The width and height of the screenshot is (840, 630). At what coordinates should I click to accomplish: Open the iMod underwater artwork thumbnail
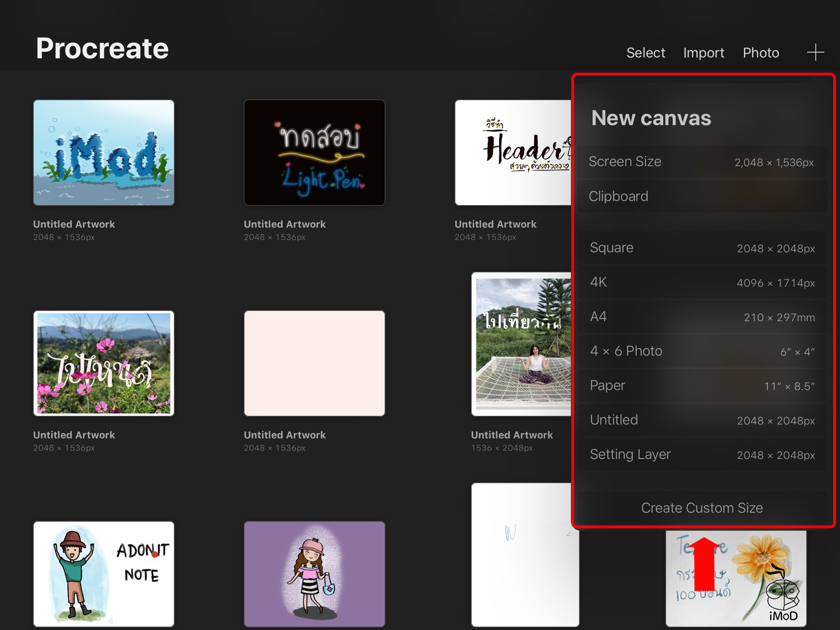[x=104, y=153]
